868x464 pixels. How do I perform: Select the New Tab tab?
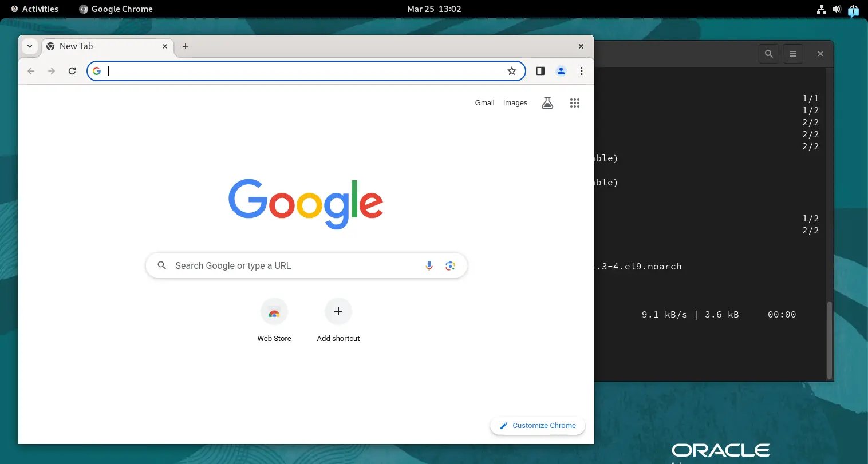pyautogui.click(x=103, y=46)
